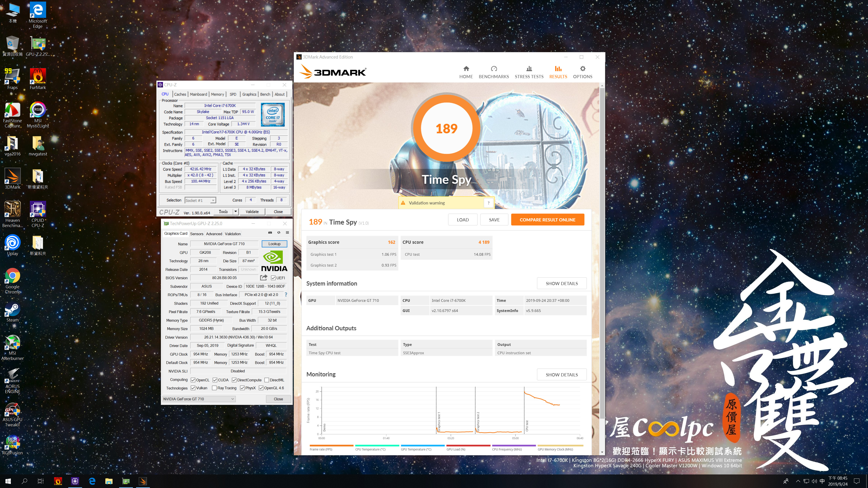
Task: Open 3DMark BENCHMARKS tab
Action: pyautogui.click(x=494, y=72)
